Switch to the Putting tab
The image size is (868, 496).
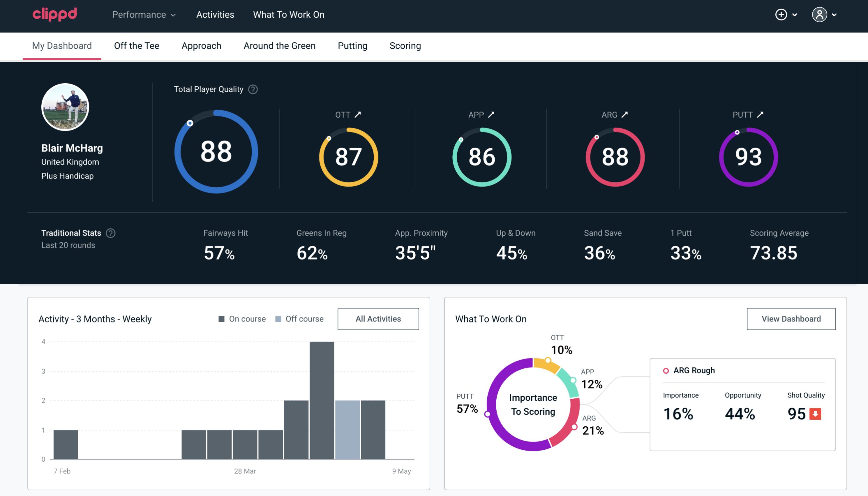(x=352, y=45)
